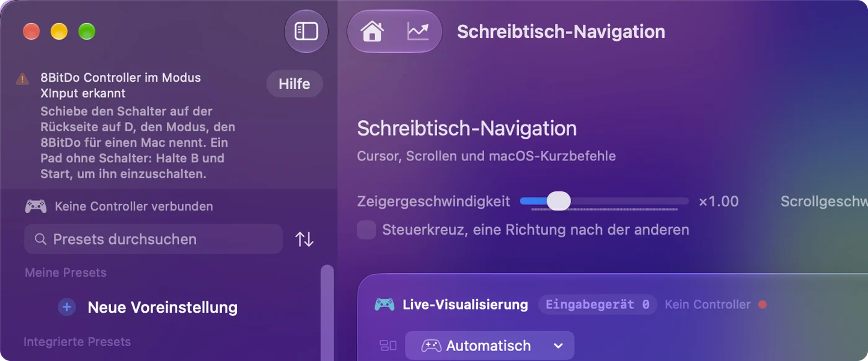Click the Meine Presets section label
This screenshot has width=868, height=361.
[x=66, y=272]
